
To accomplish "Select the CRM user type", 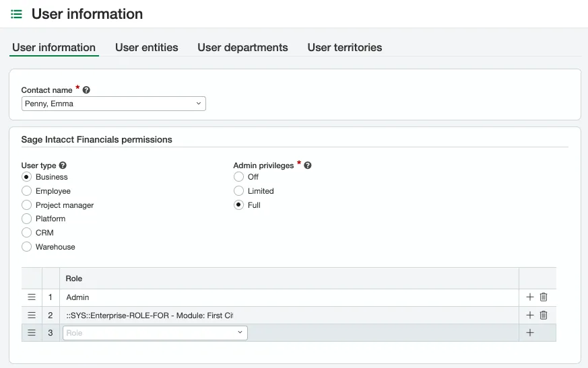I will point(26,233).
